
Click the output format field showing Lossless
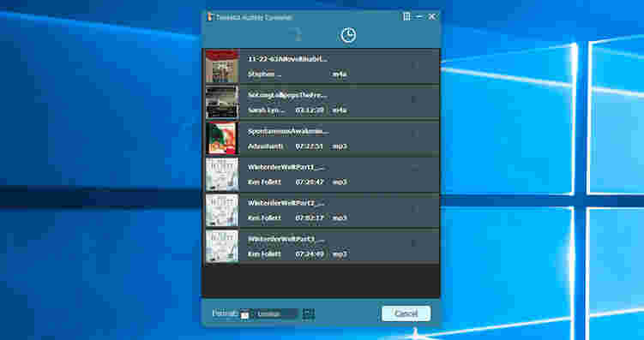[276, 313]
